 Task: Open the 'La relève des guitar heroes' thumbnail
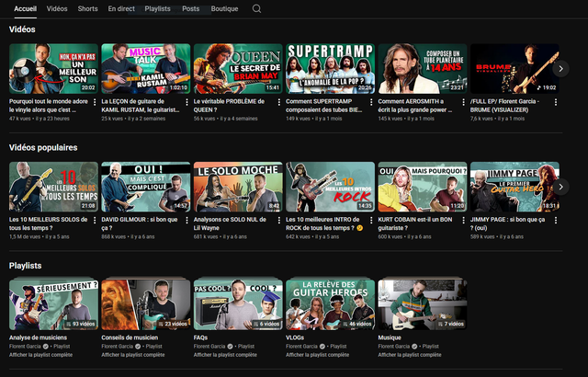point(331,304)
